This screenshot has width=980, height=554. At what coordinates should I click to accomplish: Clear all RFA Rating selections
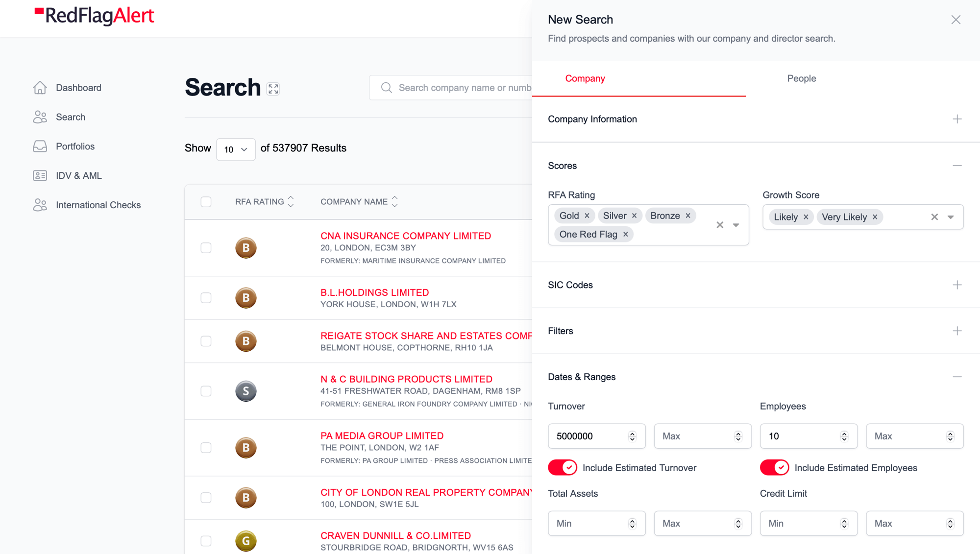coord(719,225)
